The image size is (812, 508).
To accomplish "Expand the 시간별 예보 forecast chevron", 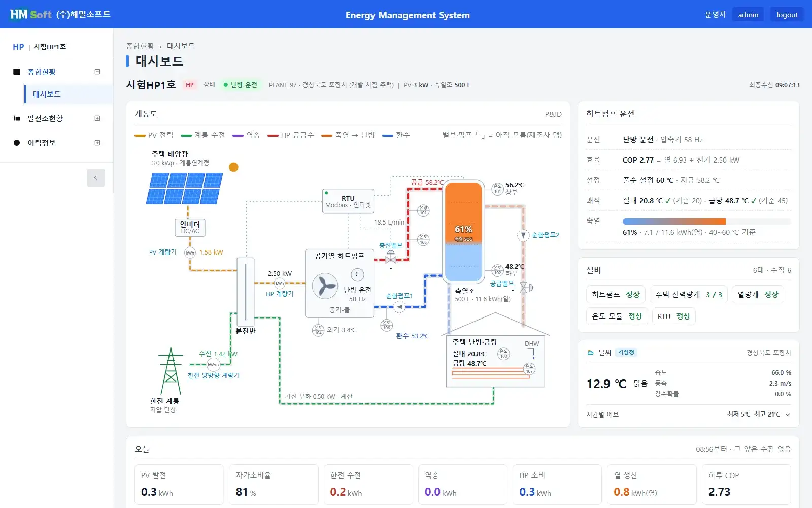I will tap(788, 415).
